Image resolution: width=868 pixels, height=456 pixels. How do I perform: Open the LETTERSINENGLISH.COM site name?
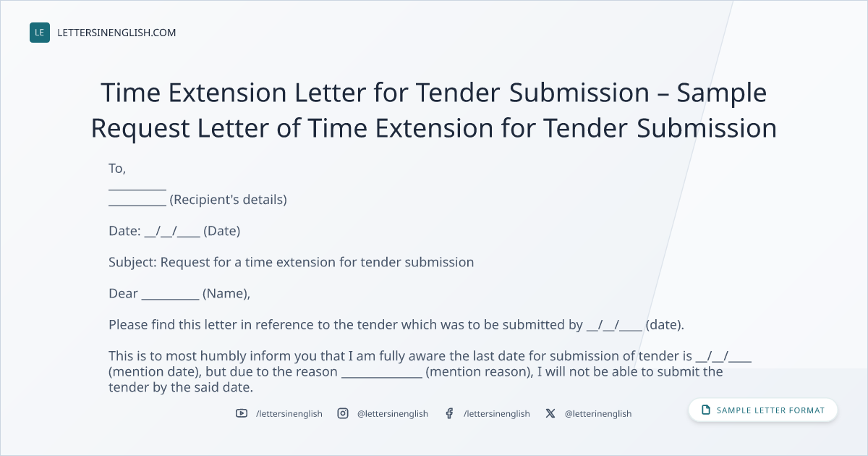click(x=116, y=33)
